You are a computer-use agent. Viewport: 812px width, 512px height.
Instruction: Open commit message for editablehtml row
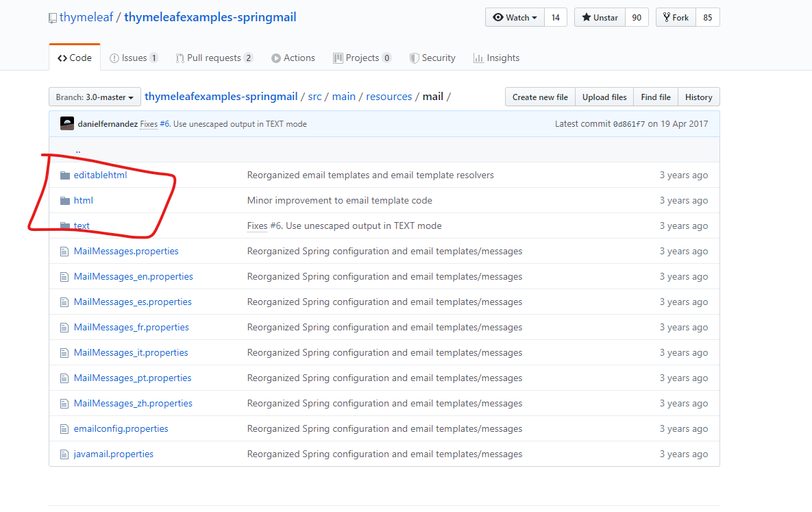point(370,175)
